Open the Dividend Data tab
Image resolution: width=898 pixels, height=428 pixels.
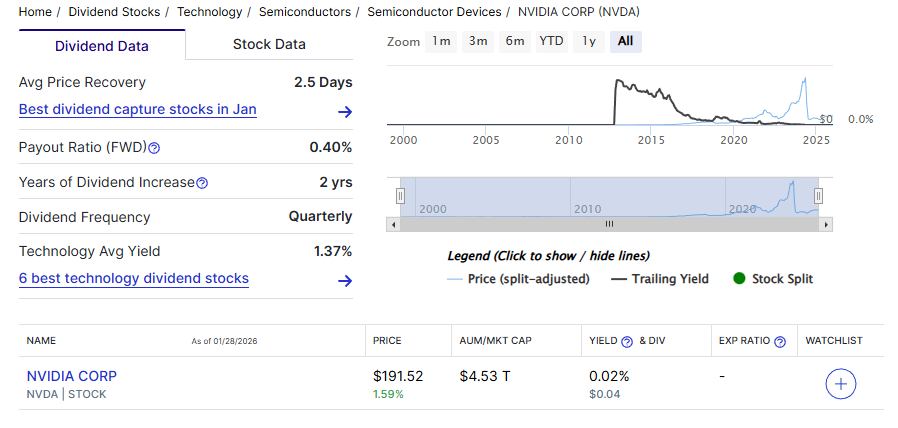(x=102, y=46)
